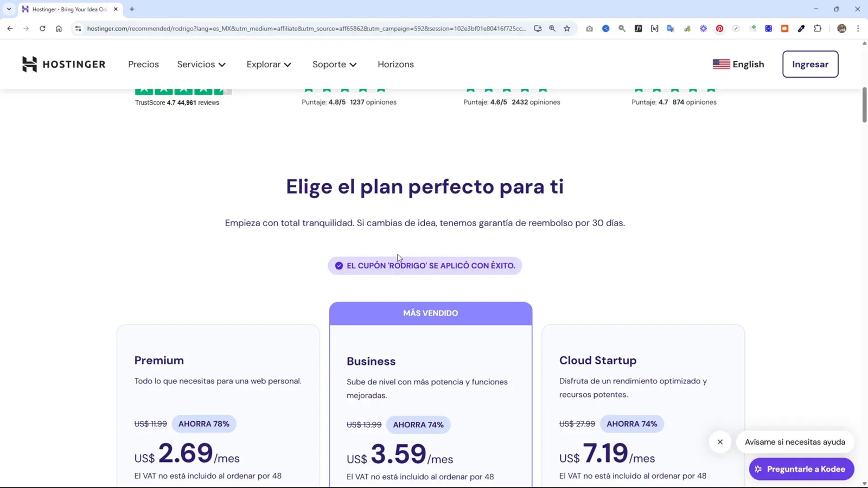The height and width of the screenshot is (488, 868).
Task: Open the Preguntarle a Kodee chat
Action: [801, 468]
